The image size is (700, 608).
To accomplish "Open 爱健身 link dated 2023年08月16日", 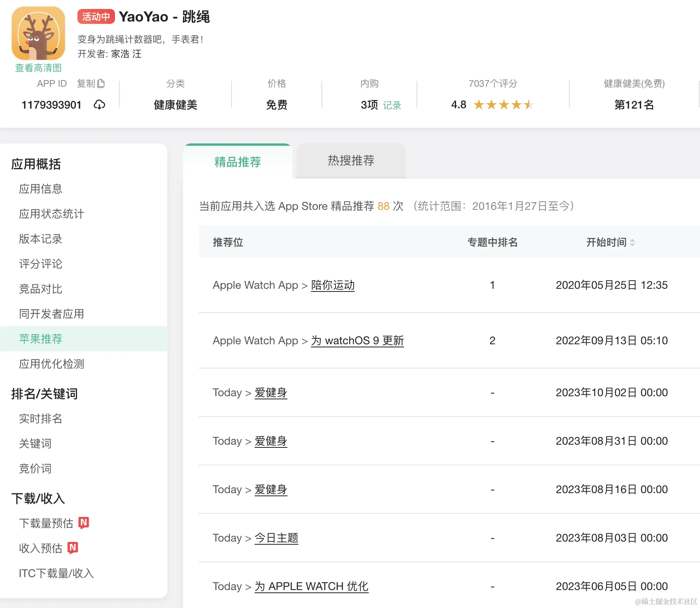I will click(271, 490).
